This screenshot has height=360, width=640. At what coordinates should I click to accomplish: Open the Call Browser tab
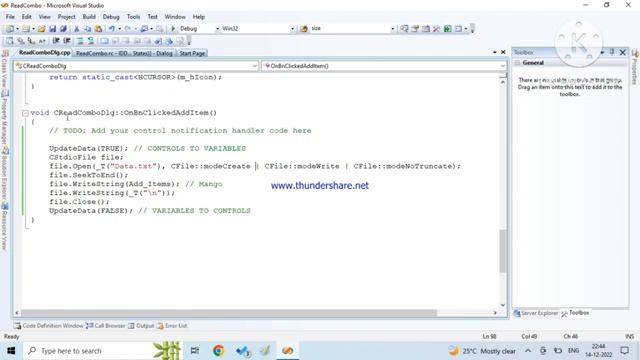click(x=106, y=326)
